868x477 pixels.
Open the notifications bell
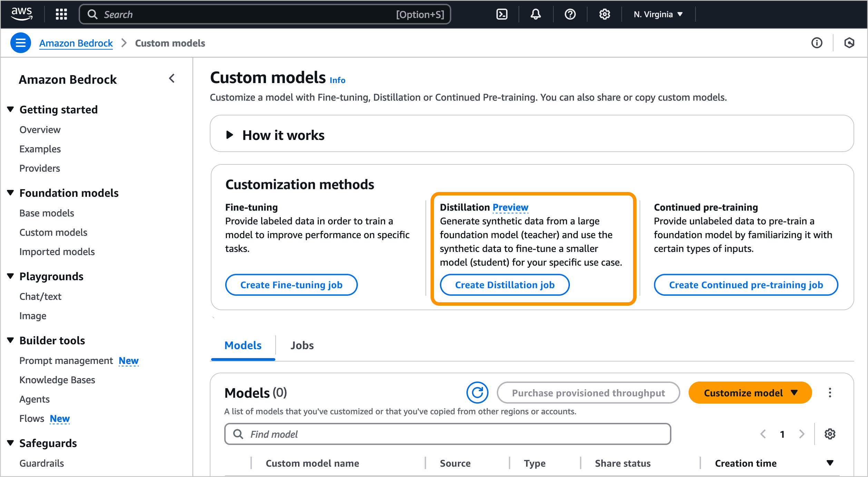coord(535,14)
